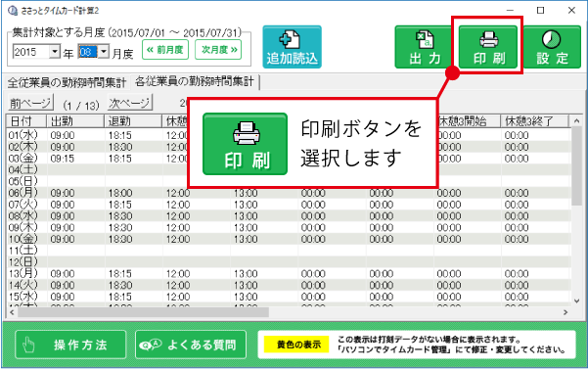The height and width of the screenshot is (369, 588).
Task: Click horizontal scrollbar right arrow
Action: coord(565,312)
